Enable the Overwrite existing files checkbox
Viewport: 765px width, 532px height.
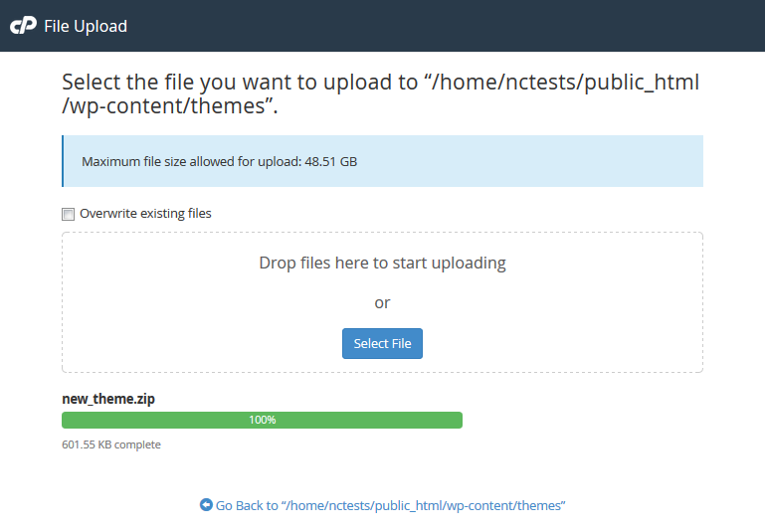[x=69, y=214]
